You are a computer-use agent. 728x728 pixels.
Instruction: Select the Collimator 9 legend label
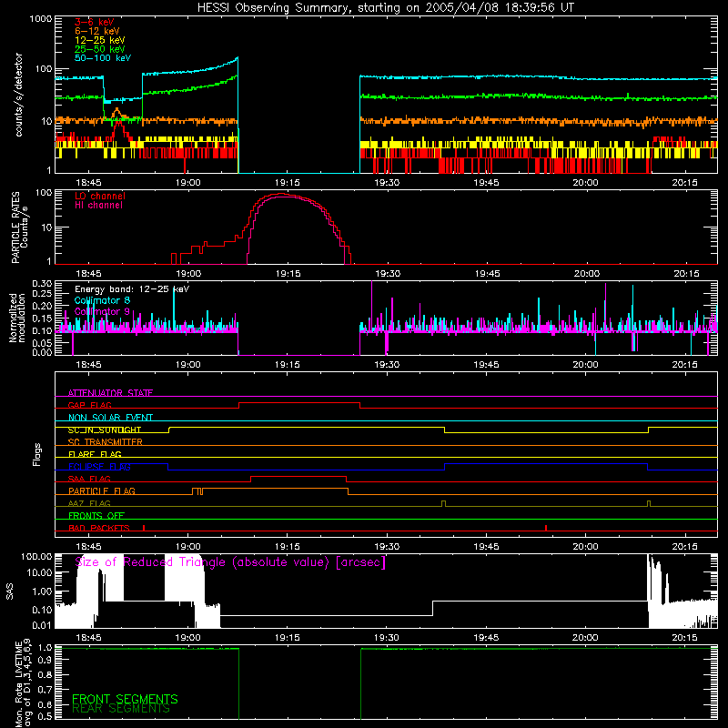(x=102, y=311)
